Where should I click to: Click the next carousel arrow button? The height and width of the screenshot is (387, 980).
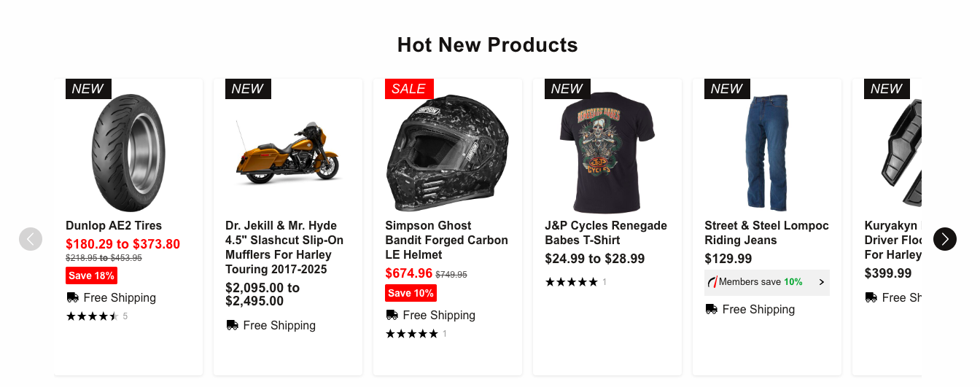[x=944, y=239]
